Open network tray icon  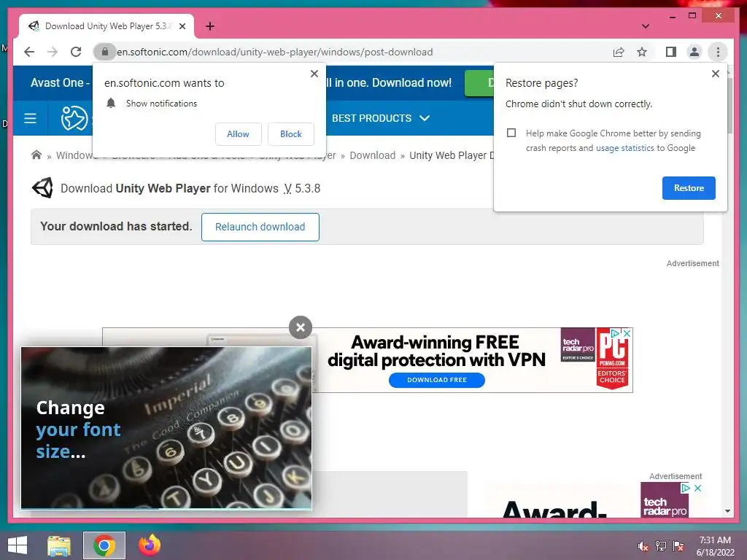pos(661,547)
